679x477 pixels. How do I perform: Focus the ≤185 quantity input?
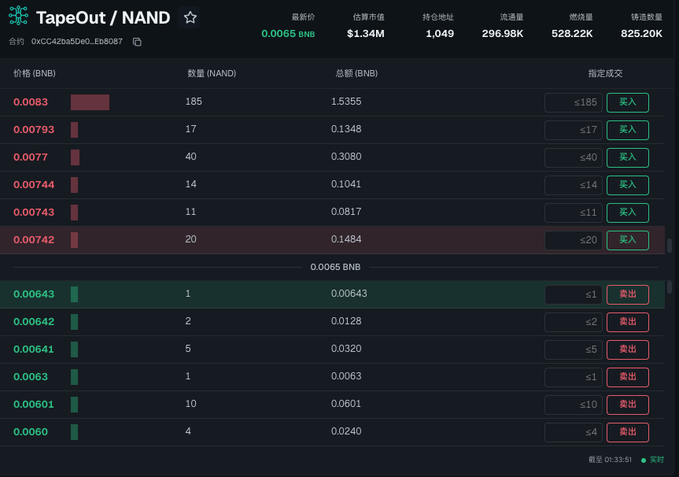tap(573, 103)
